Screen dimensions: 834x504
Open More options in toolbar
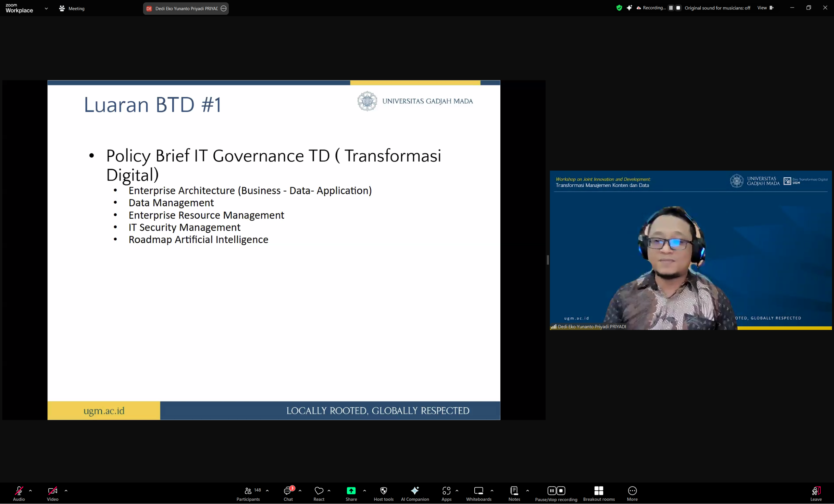[x=632, y=493]
